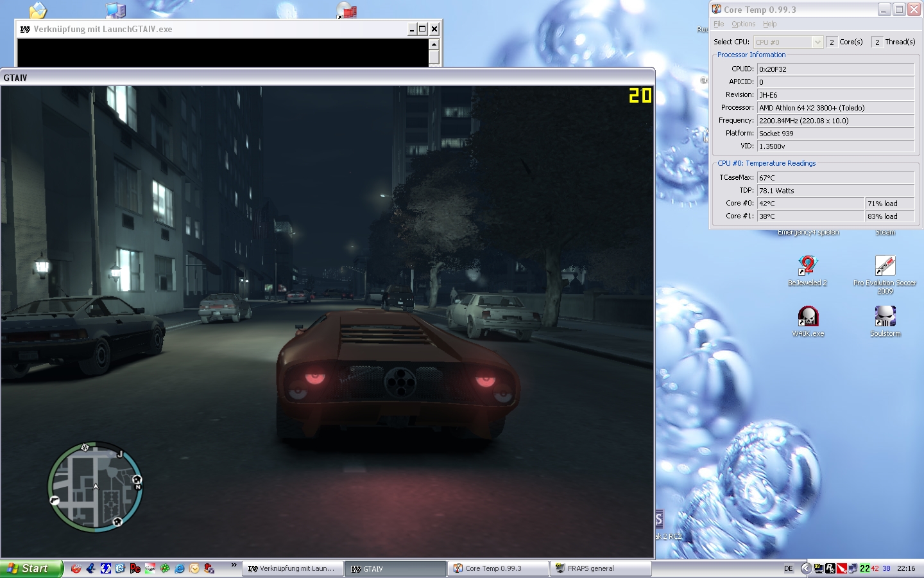Click the VID field 1.3500v
Viewport: 924px width, 578px height.
835,146
